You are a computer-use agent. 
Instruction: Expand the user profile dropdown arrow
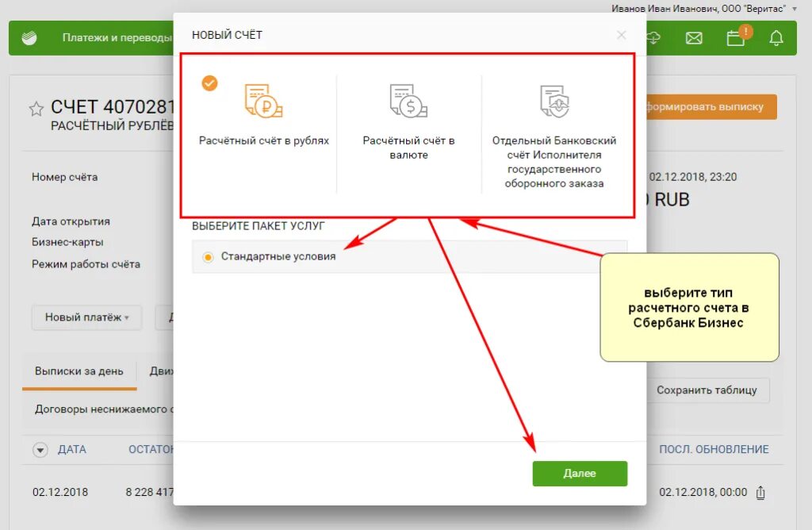(795, 9)
